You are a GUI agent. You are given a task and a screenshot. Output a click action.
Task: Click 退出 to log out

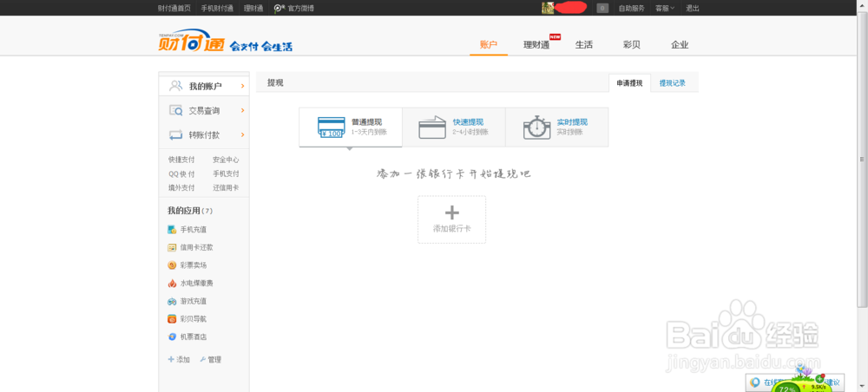[x=693, y=8]
